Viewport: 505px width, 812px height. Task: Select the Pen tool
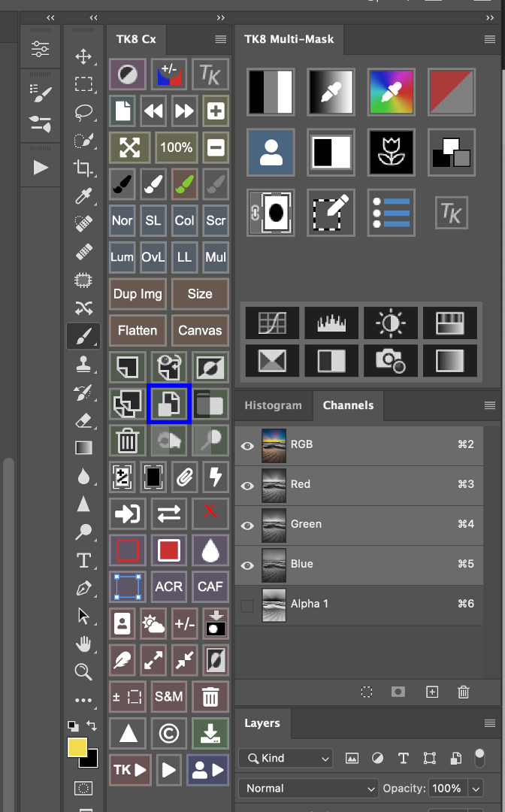(83, 588)
